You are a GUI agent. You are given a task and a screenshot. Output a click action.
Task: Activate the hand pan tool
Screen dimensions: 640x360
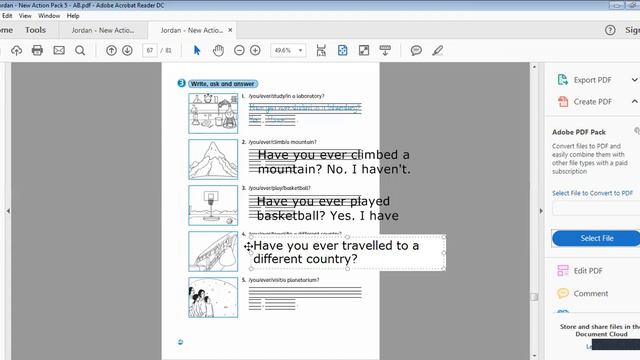click(218, 50)
